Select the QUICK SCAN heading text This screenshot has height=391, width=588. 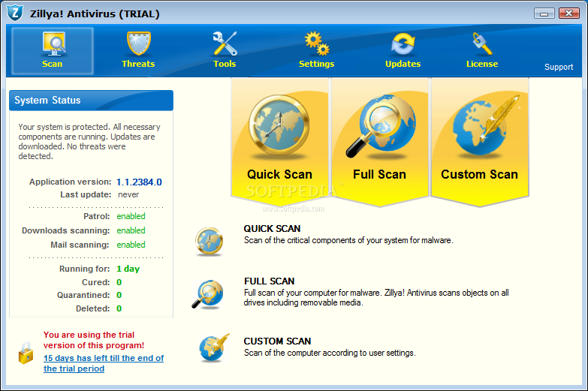[x=273, y=229]
